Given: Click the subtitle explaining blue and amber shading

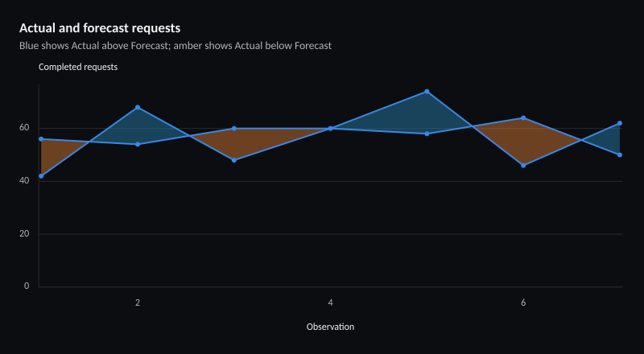Looking at the screenshot, I should (x=175, y=46).
